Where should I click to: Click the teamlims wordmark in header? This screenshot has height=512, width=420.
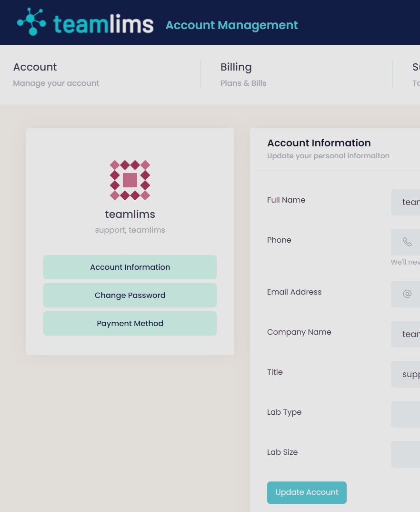tap(103, 24)
